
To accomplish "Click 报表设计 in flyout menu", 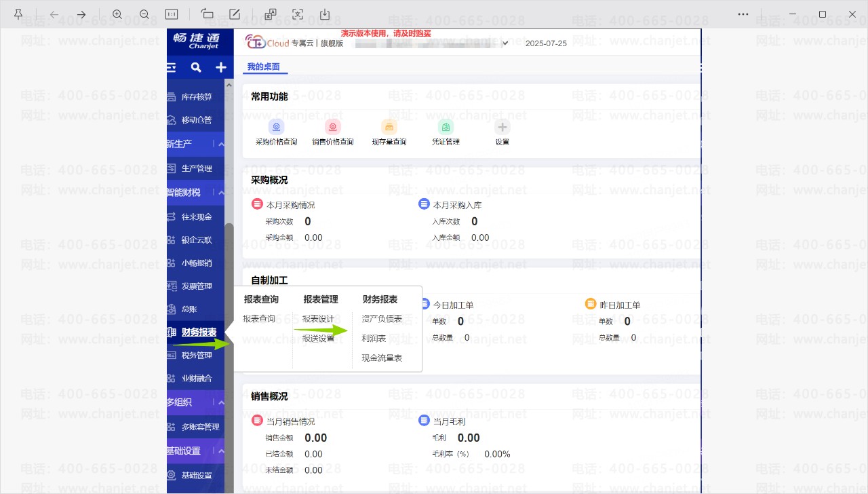I will click(318, 319).
